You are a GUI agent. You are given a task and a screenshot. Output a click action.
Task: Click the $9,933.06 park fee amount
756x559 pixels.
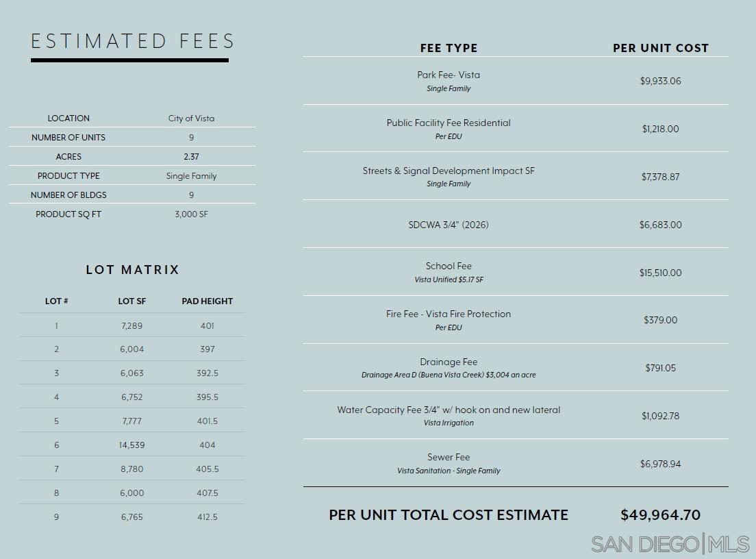660,81
